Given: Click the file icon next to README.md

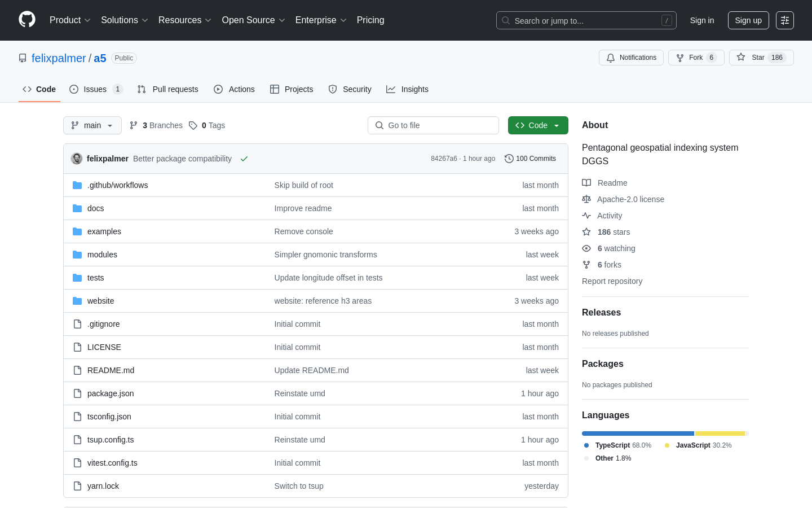Looking at the screenshot, I should pos(77,370).
